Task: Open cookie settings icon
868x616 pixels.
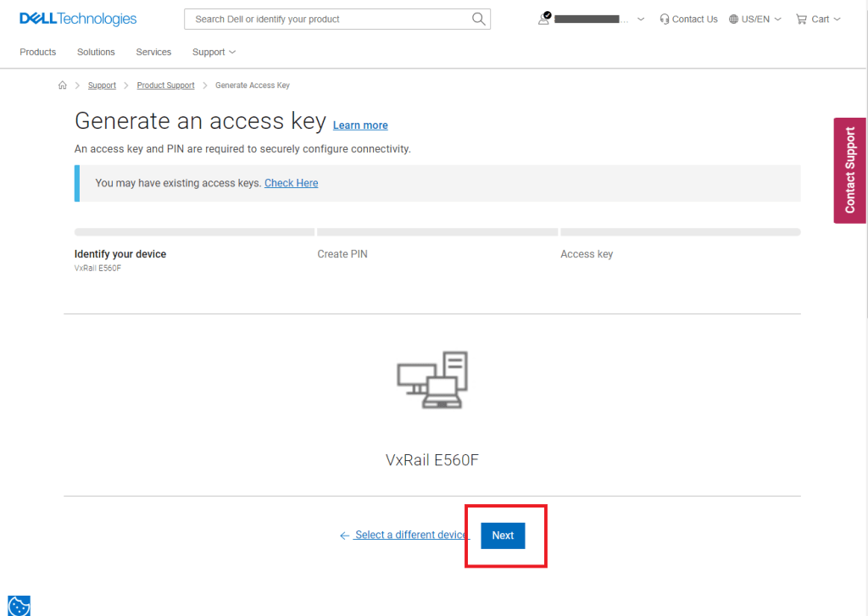Action: pos(19,605)
